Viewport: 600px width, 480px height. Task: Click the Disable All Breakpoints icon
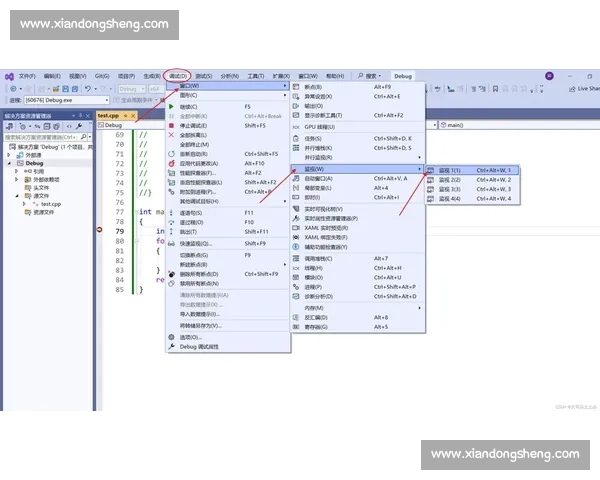(171, 284)
